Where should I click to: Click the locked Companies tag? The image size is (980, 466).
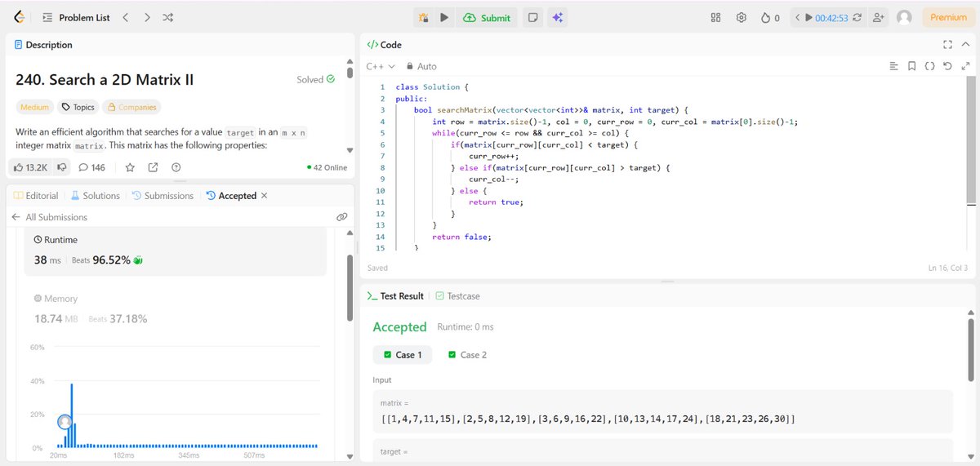tap(131, 107)
